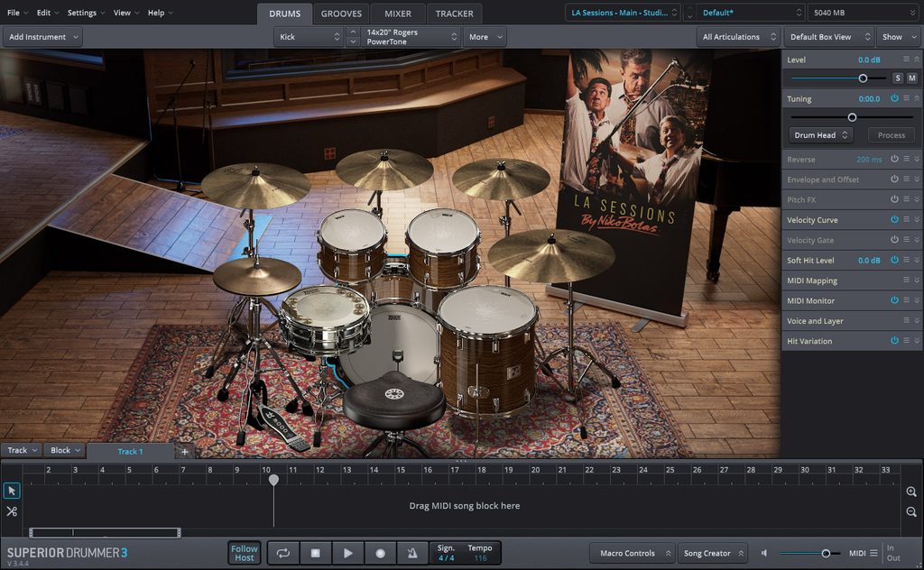Open the Edit menu
The width and height of the screenshot is (924, 570).
pyautogui.click(x=48, y=13)
